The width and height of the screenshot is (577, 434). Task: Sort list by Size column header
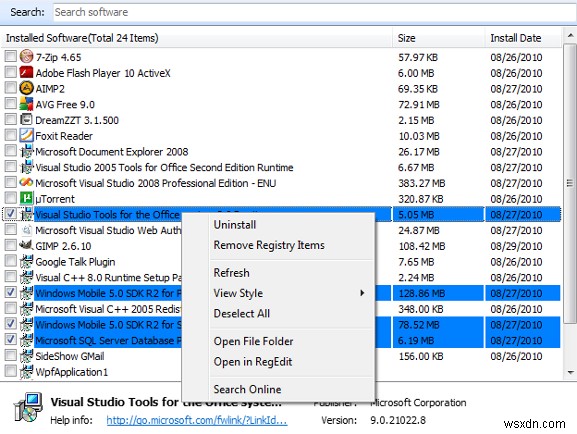tap(438, 38)
